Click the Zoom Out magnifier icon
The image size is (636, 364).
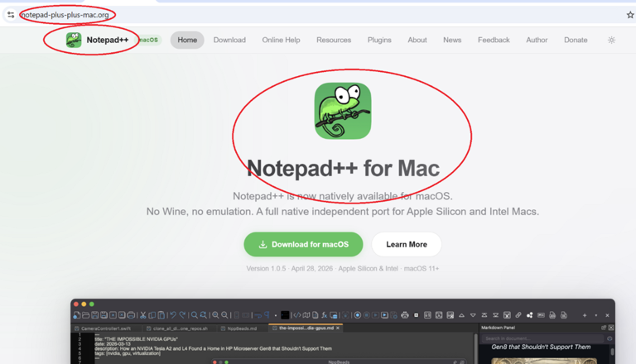224,315
